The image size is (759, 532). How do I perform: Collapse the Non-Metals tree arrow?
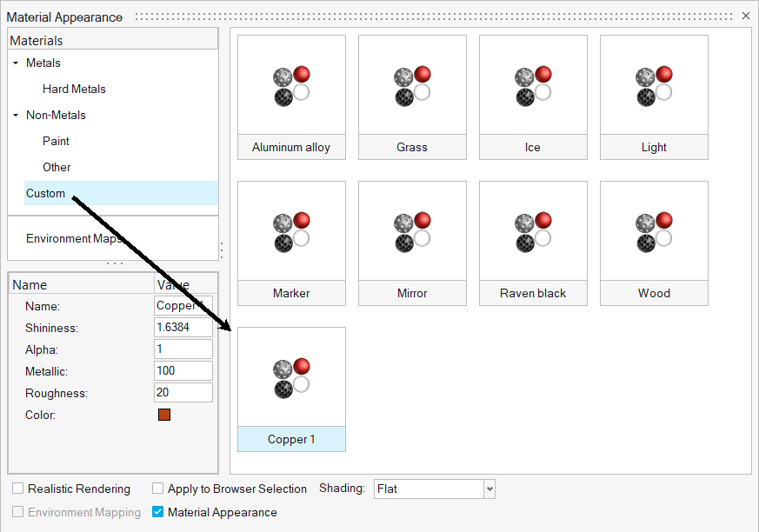point(16,116)
